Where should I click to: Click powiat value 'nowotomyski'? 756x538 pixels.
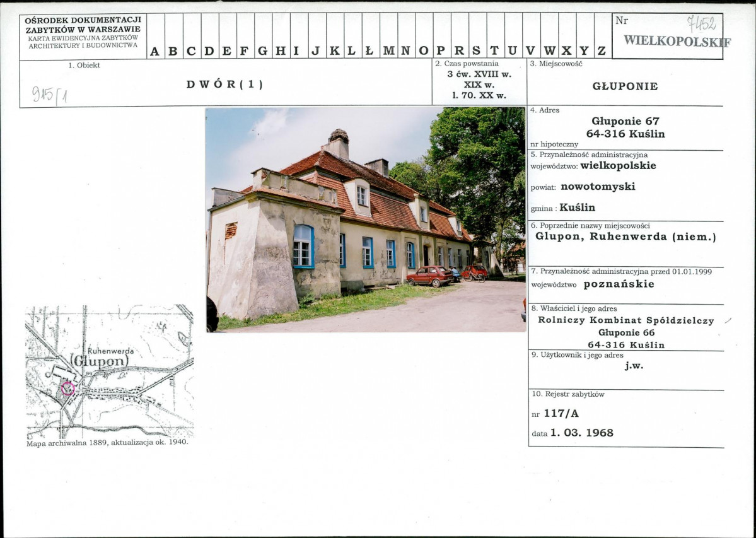point(598,187)
